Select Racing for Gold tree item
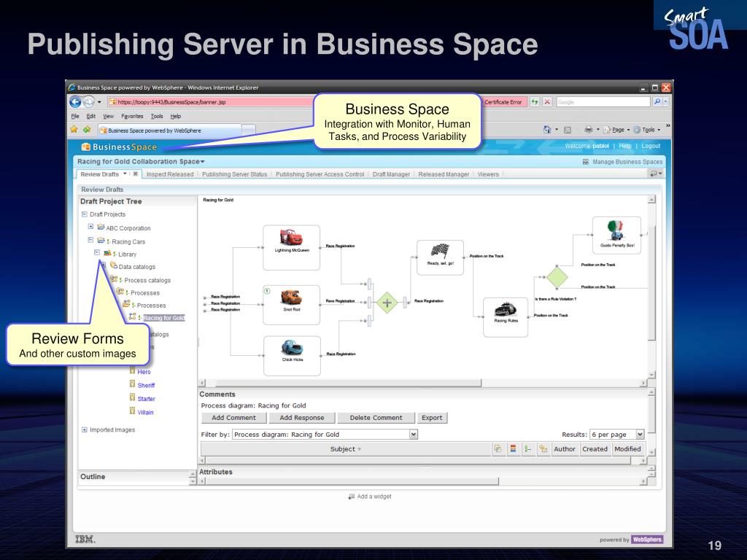747x560 pixels. (164, 318)
